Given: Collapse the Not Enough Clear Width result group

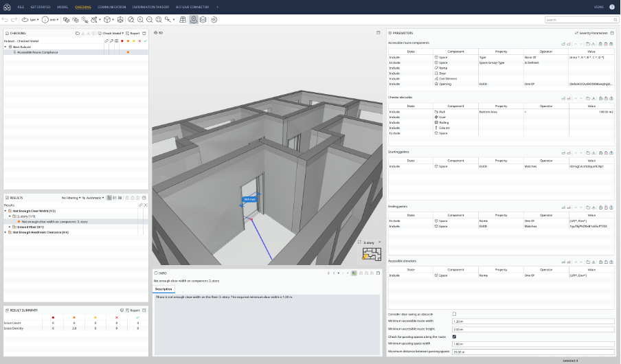Looking at the screenshot, I should (6, 211).
